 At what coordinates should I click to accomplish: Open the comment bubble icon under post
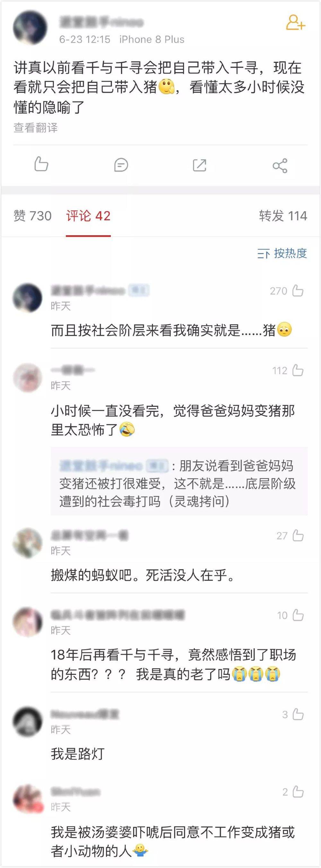[121, 165]
